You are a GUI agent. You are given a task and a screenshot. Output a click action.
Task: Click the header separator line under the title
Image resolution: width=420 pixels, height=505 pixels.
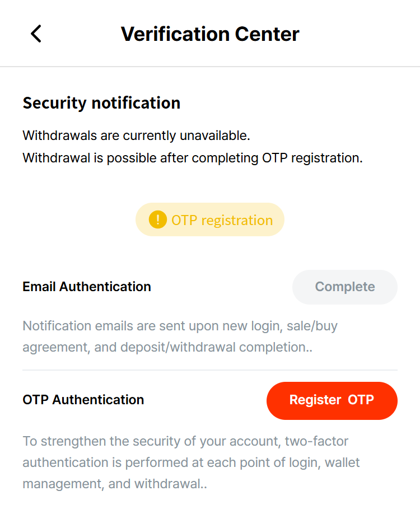coord(210,67)
